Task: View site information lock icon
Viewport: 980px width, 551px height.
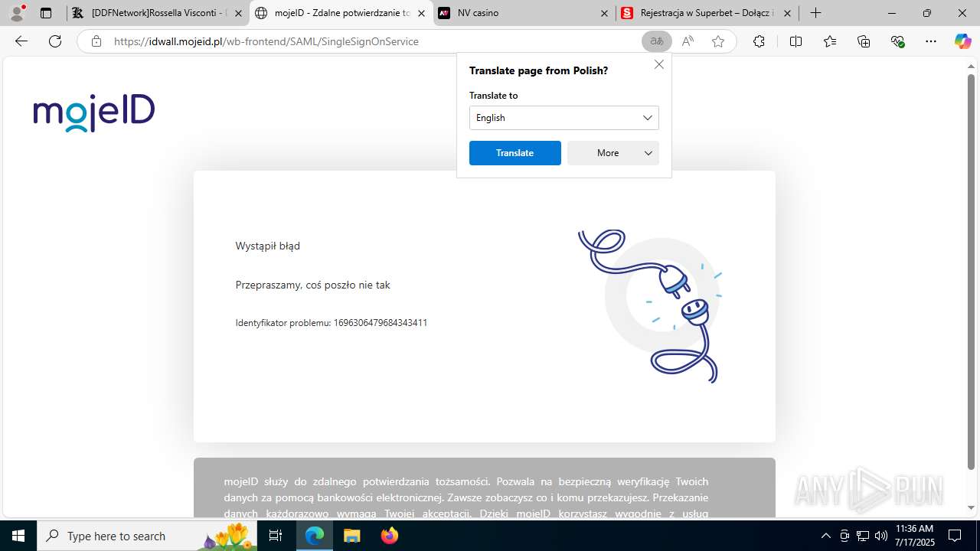Action: [96, 41]
